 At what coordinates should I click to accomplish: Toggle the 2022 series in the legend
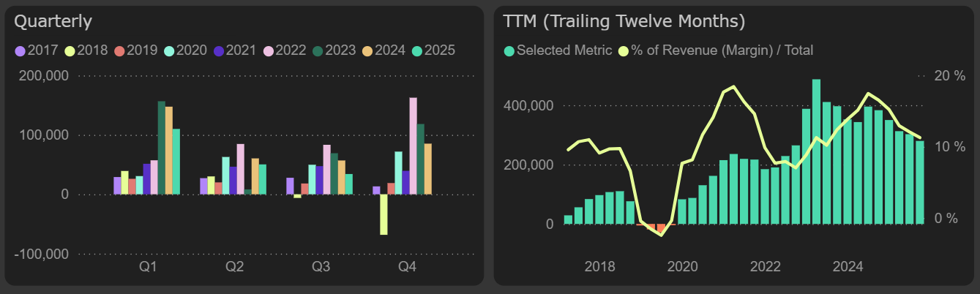291,50
